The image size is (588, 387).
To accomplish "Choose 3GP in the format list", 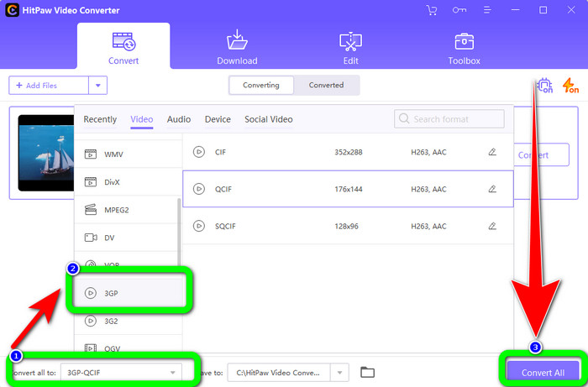I will (x=128, y=293).
